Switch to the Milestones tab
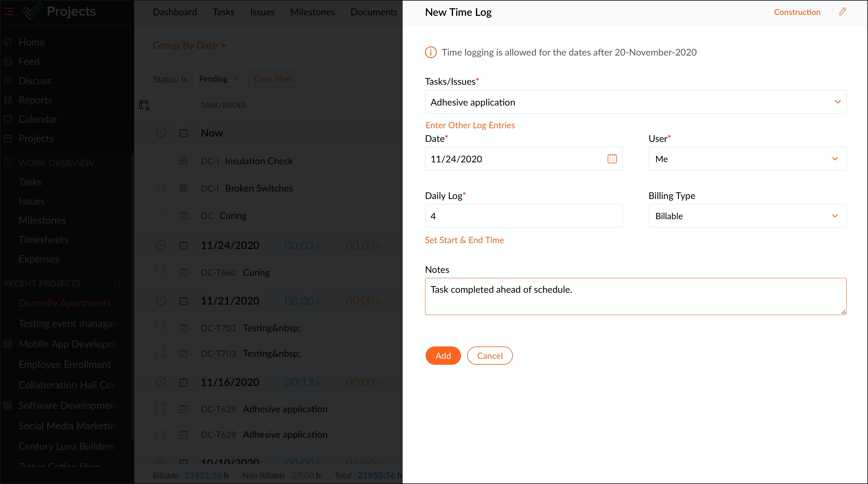Image resolution: width=868 pixels, height=484 pixels. click(x=312, y=12)
